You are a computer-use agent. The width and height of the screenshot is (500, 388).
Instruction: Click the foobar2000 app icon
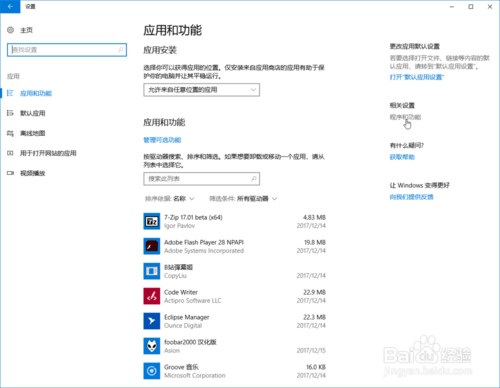(x=152, y=346)
